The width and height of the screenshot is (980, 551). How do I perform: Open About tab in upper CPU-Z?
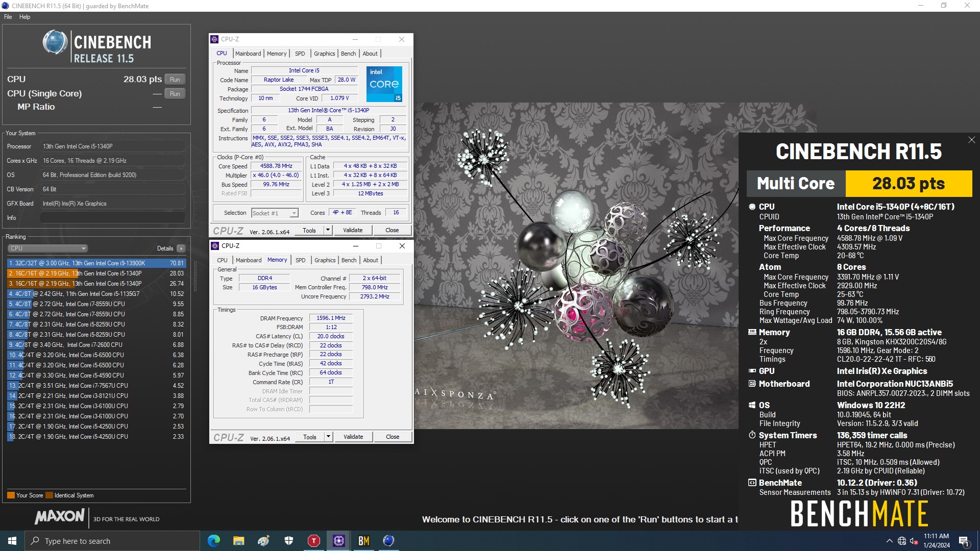point(370,54)
